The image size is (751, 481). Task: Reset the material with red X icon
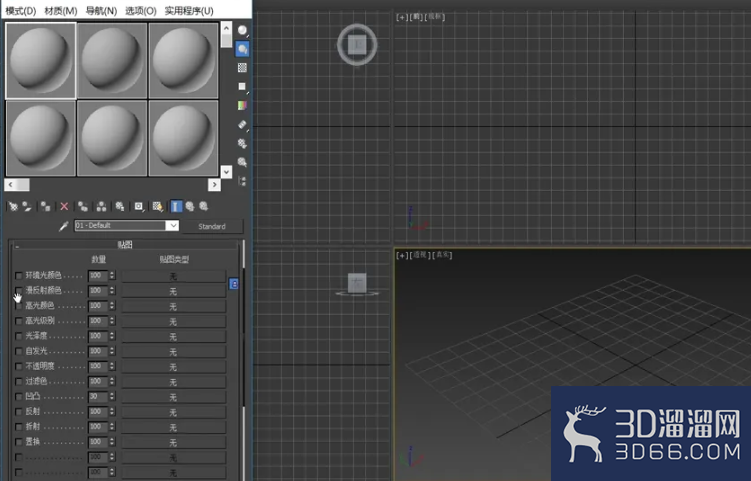(64, 206)
